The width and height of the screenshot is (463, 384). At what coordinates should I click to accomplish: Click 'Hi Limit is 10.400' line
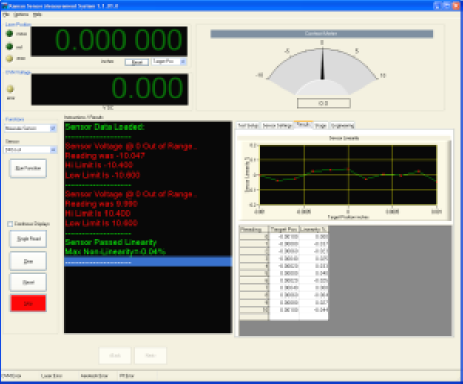pyautogui.click(x=98, y=213)
